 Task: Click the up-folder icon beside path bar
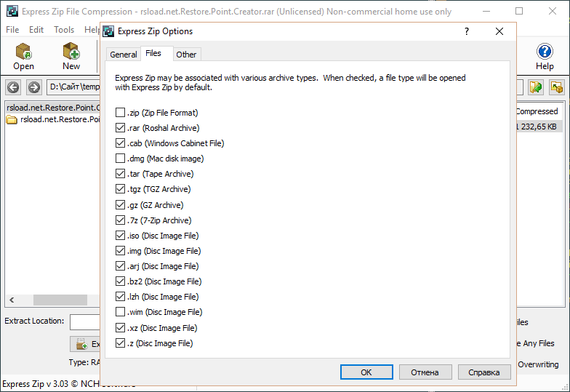coord(536,88)
